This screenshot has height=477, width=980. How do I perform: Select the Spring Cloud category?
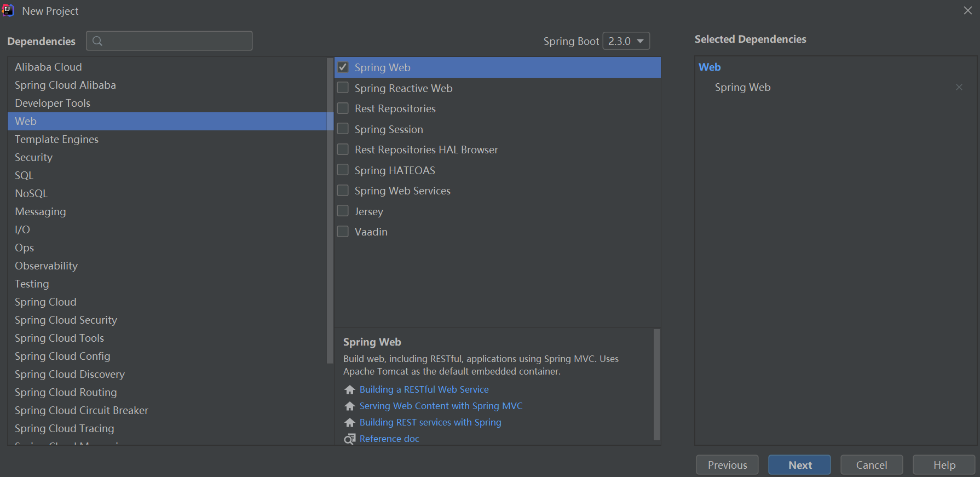[167, 302]
